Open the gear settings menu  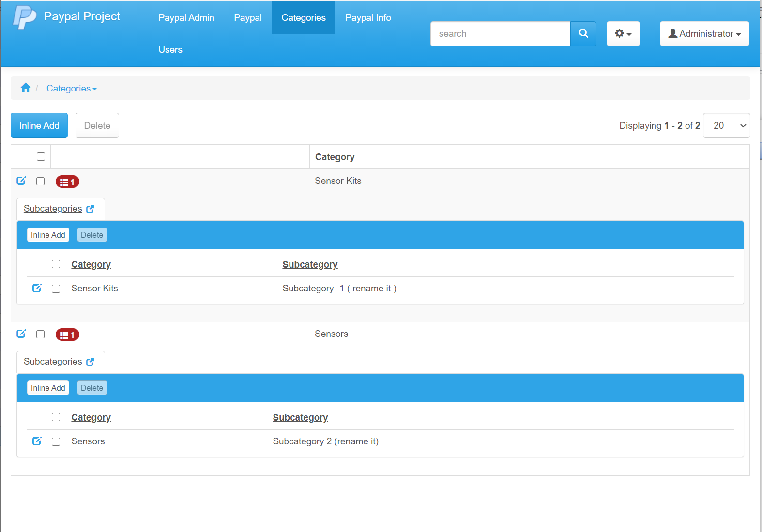[623, 34]
